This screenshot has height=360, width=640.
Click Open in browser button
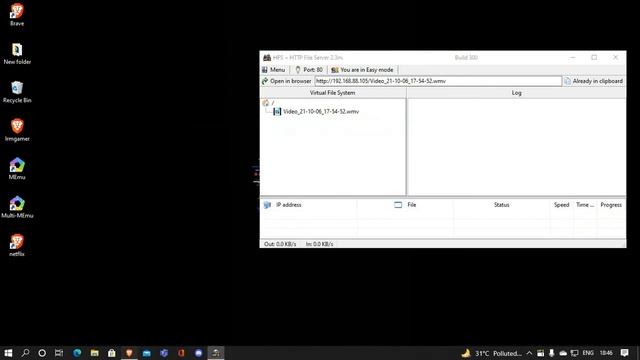(287, 81)
